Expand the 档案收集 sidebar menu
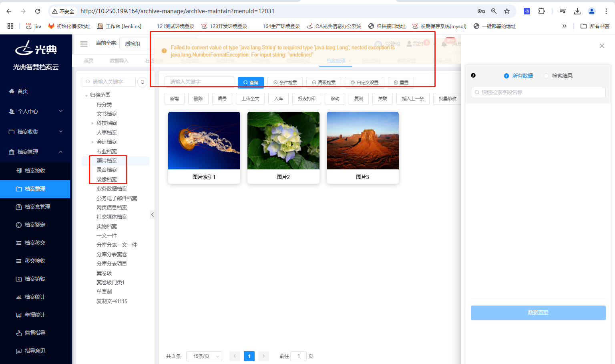615x364 pixels. 35,131
